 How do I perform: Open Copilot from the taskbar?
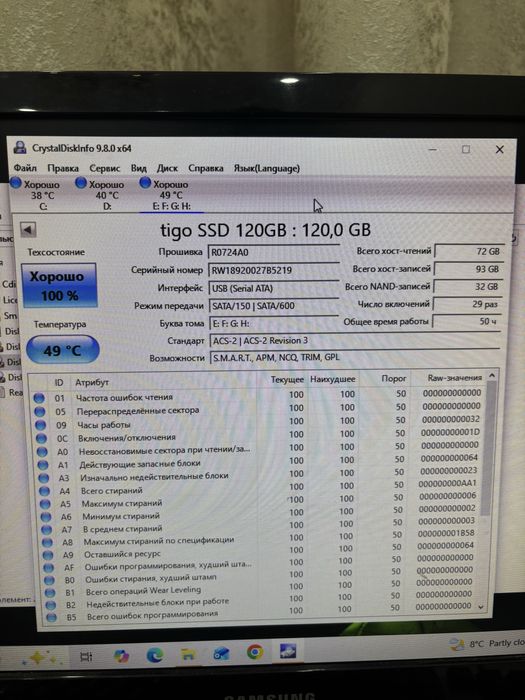point(121,655)
